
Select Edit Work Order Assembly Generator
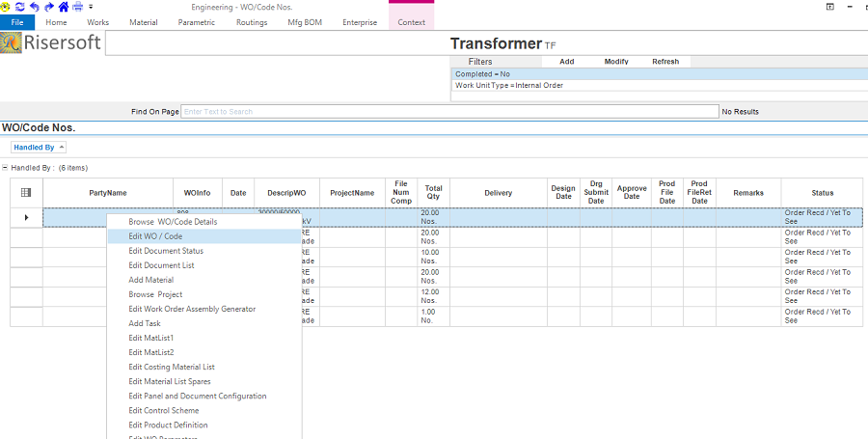coord(204,309)
